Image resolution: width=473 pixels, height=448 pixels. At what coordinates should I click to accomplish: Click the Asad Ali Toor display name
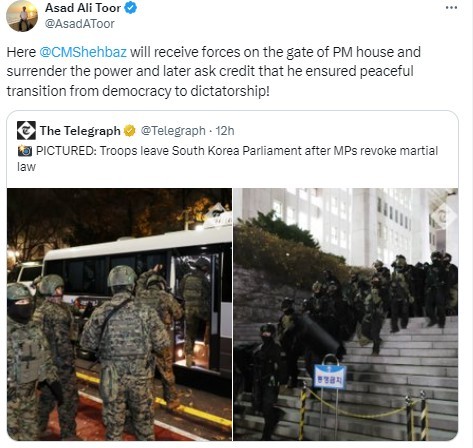click(x=83, y=8)
